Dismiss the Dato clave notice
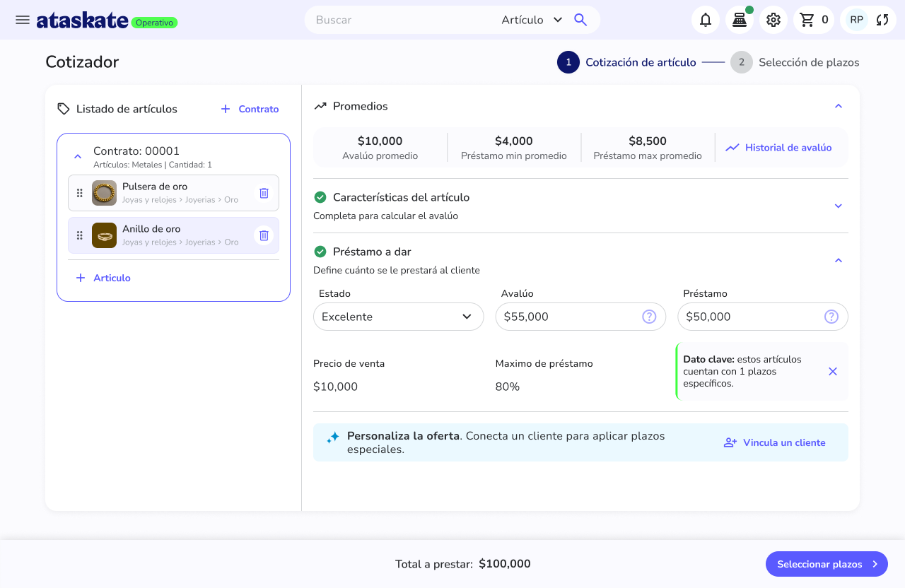The height and width of the screenshot is (588, 905). [833, 371]
